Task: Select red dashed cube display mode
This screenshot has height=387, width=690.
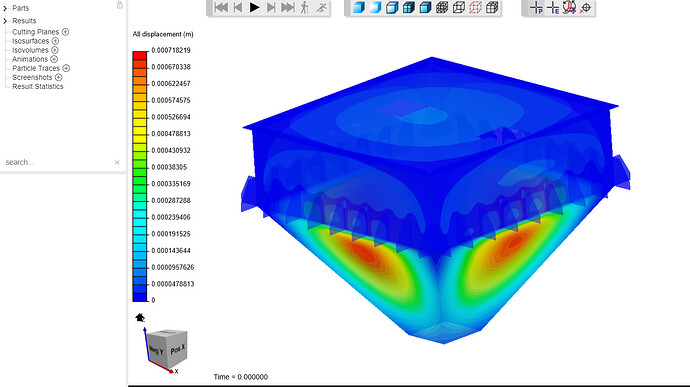Action: coord(475,7)
